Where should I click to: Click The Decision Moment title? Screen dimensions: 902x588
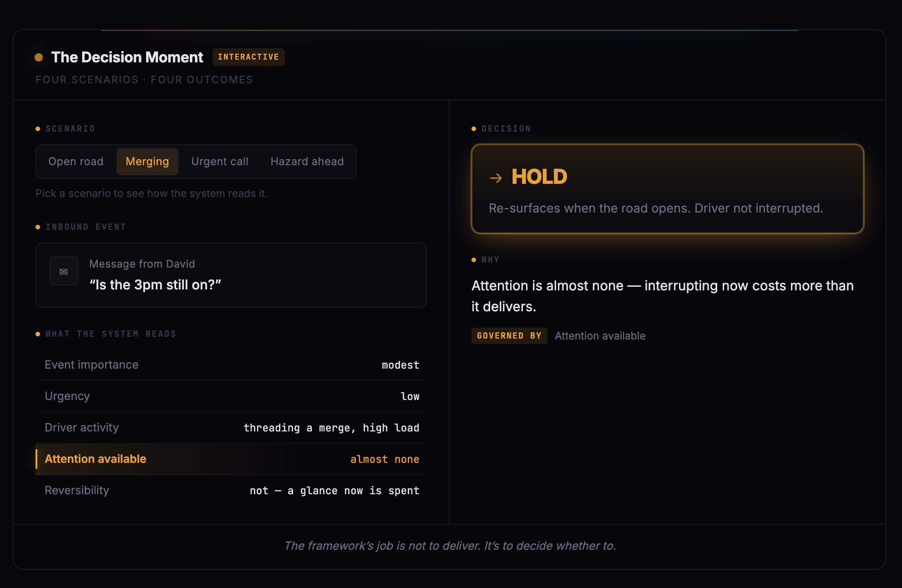pyautogui.click(x=127, y=57)
